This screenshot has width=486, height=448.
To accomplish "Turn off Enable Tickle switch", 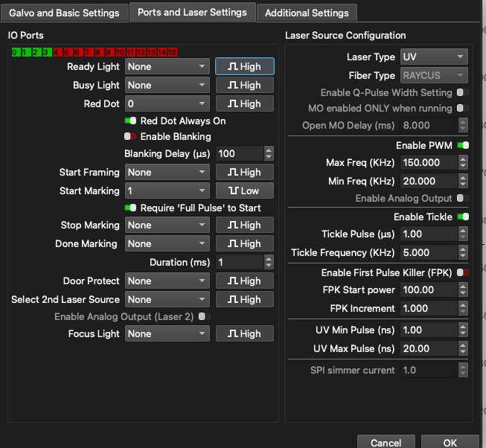I will pyautogui.click(x=463, y=217).
